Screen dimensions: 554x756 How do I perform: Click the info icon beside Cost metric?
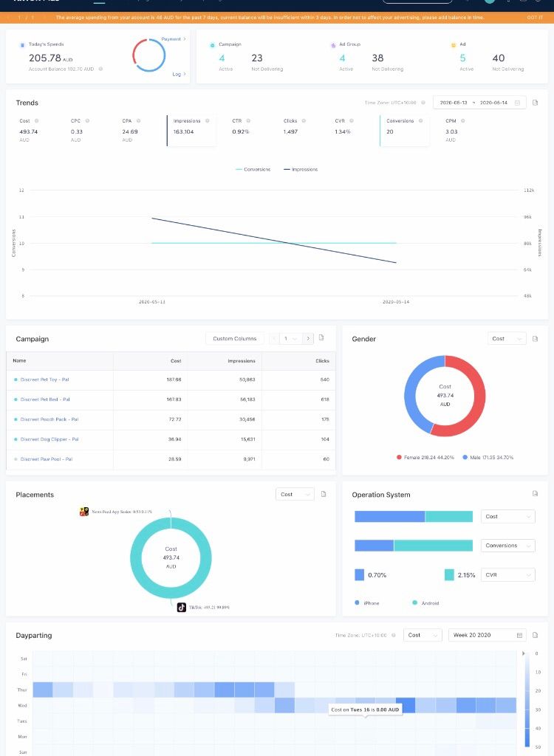(36, 121)
